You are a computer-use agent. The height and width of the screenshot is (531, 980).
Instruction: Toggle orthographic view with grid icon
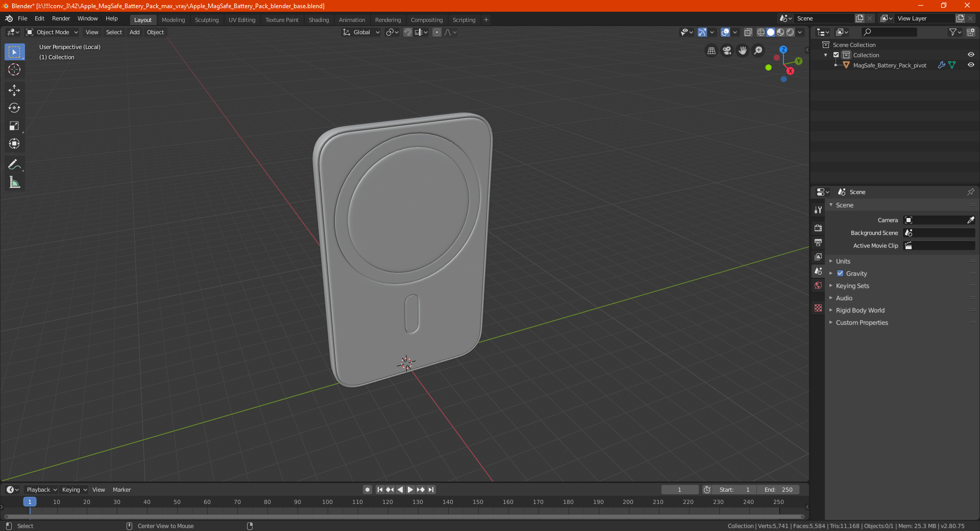tap(711, 51)
